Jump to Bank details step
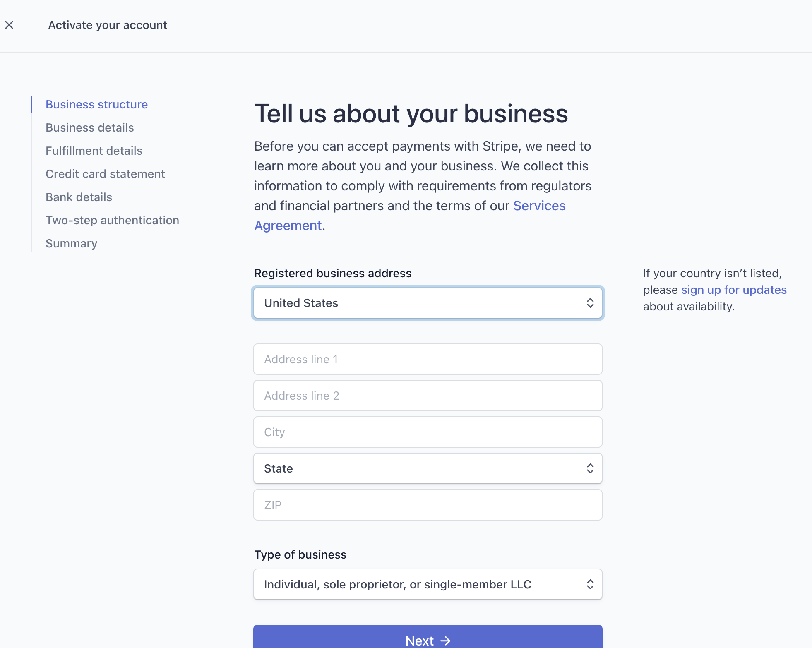 79,197
